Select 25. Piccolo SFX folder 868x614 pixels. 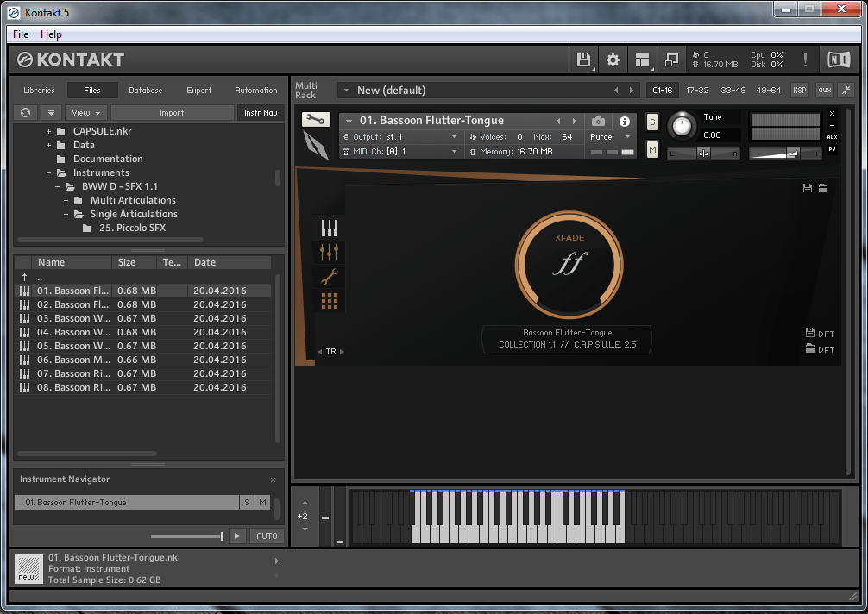tap(132, 228)
